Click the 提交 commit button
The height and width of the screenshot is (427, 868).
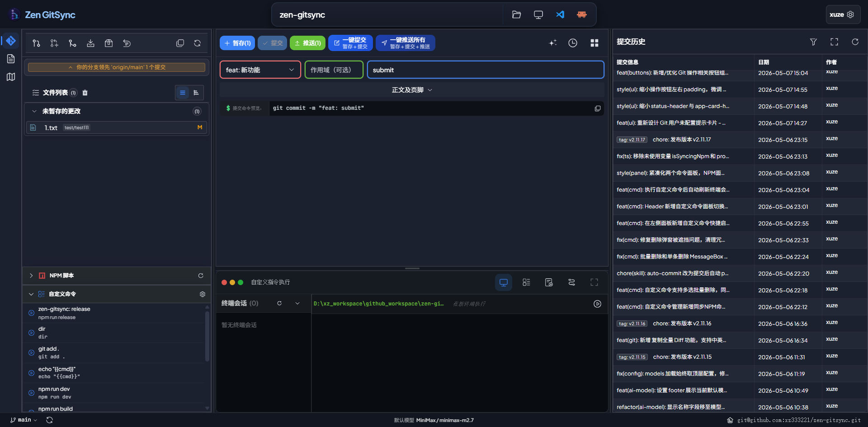pos(272,43)
